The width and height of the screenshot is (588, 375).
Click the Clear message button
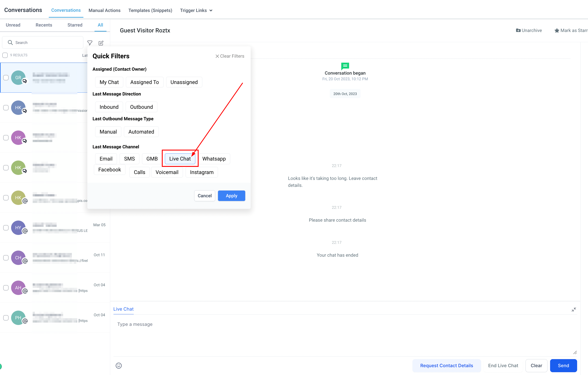536,365
